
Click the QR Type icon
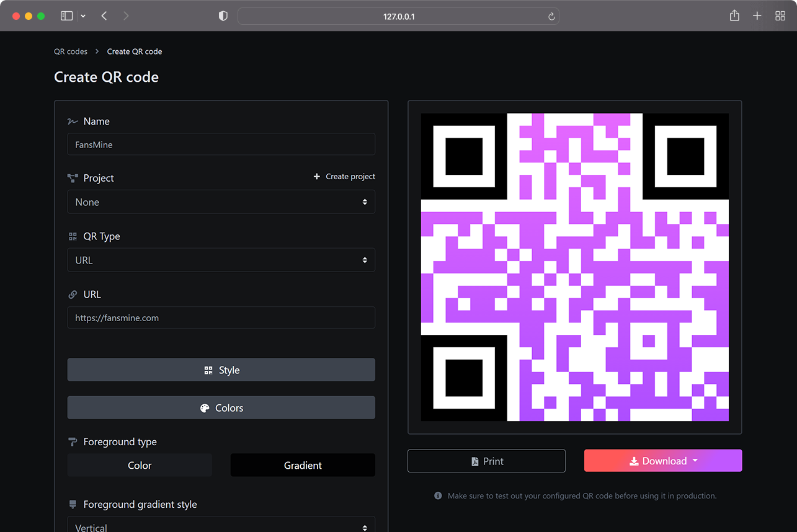click(x=73, y=236)
